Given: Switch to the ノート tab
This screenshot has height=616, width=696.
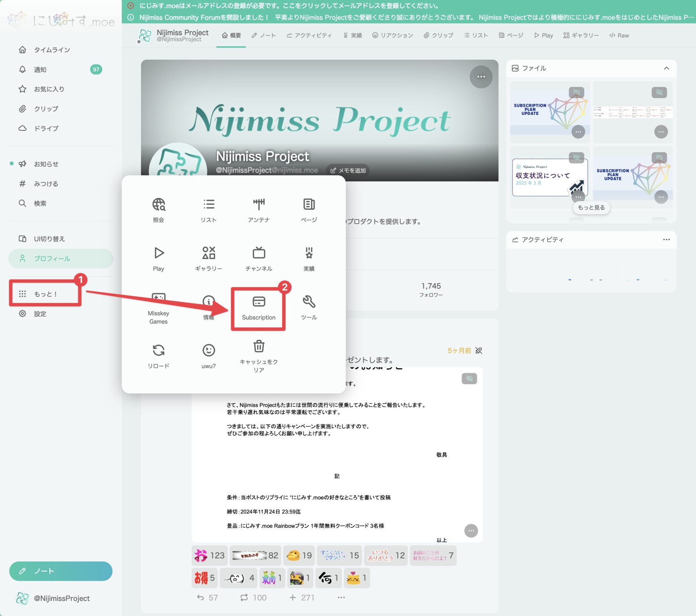Looking at the screenshot, I should pyautogui.click(x=264, y=35).
